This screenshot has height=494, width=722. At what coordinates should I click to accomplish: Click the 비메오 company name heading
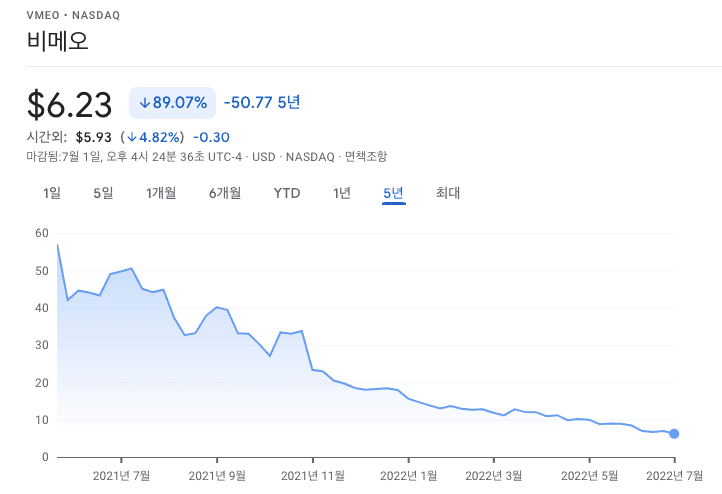click(58, 41)
